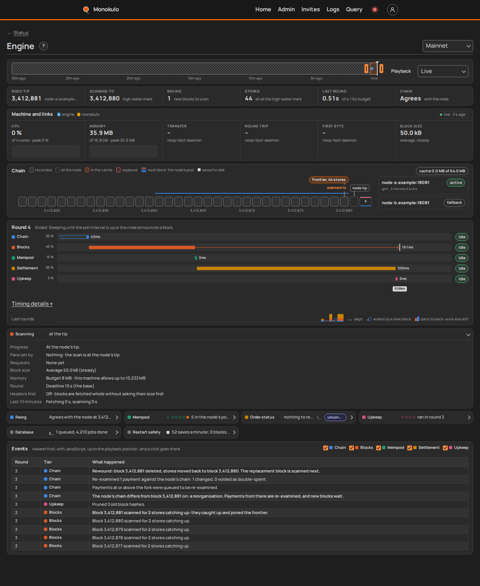Toggle the Settlement events filter checkbox
This screenshot has height=586, width=480.
[409, 448]
